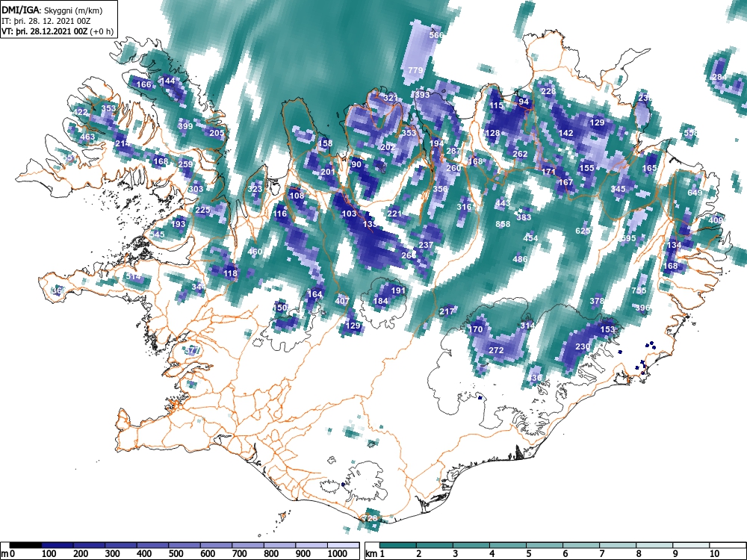Click the map value 577 in the west
This screenshot has height=560, width=747.
[x=192, y=350]
